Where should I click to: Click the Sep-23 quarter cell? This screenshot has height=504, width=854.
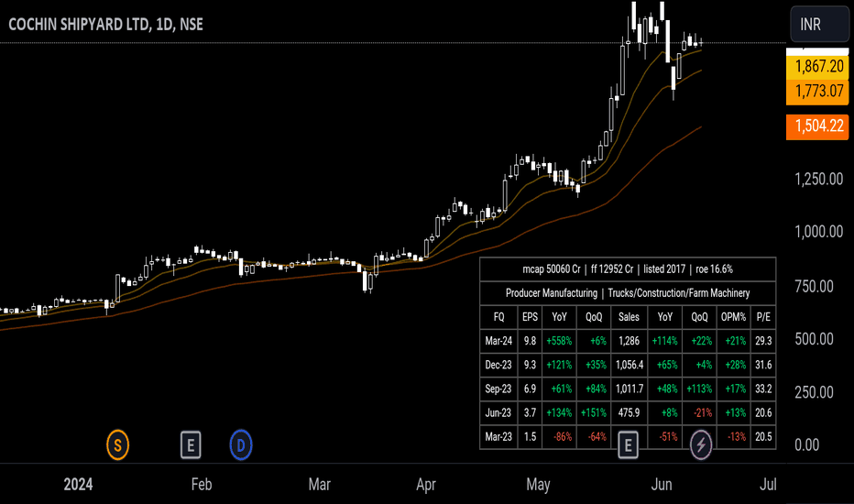[498, 389]
